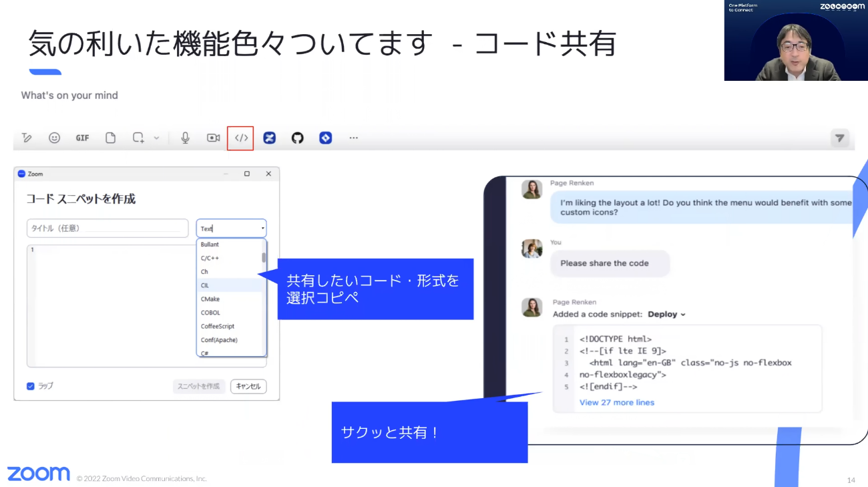
Task: Click the Zoom logo in the dialog title bar
Action: tap(21, 174)
